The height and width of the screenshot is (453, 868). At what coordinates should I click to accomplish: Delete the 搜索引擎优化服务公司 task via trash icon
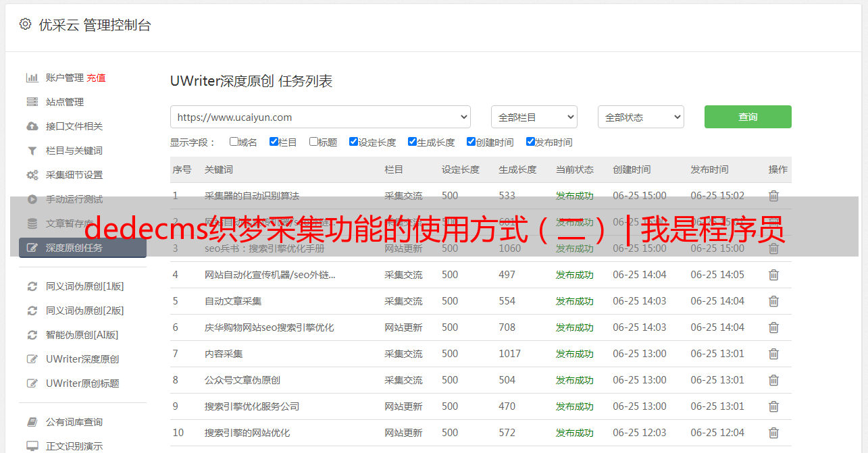click(x=774, y=406)
